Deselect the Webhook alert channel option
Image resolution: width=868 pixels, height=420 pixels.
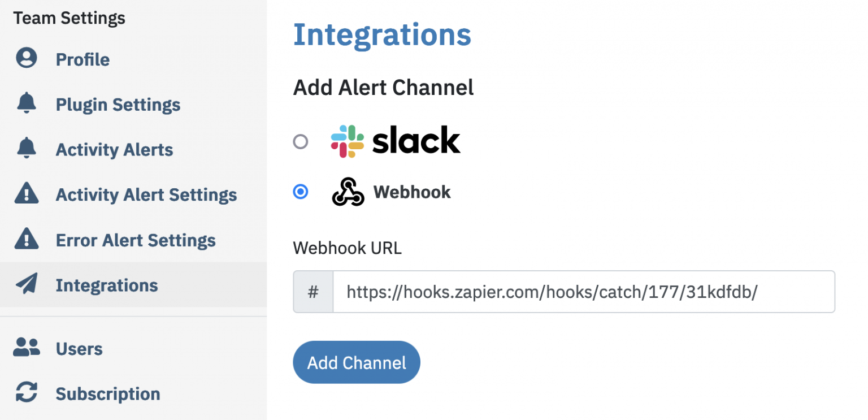point(301,192)
